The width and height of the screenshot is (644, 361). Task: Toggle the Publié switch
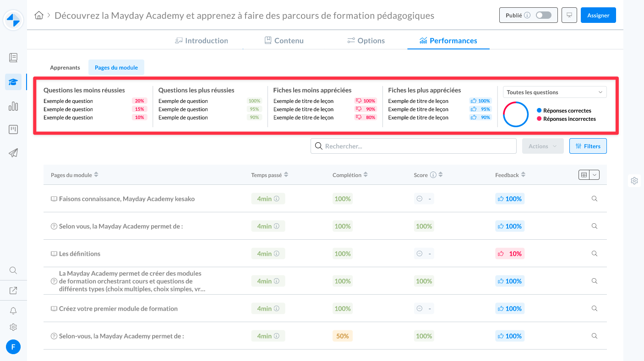(543, 15)
